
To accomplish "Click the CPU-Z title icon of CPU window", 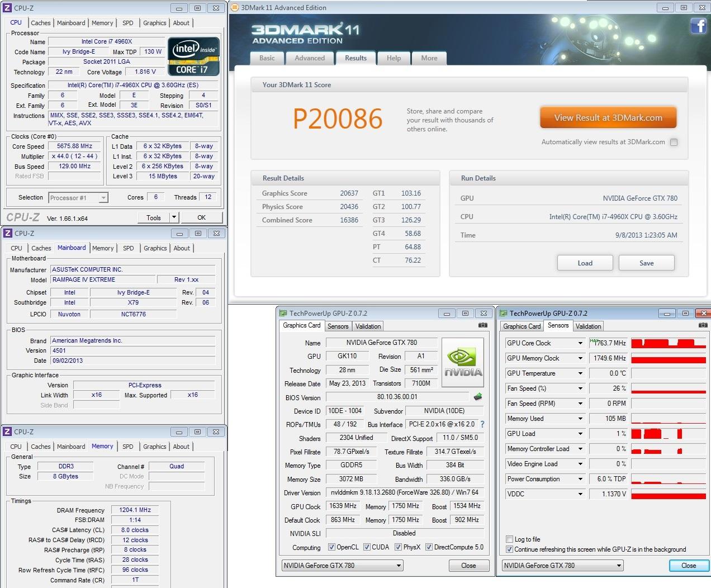I will (x=7, y=8).
